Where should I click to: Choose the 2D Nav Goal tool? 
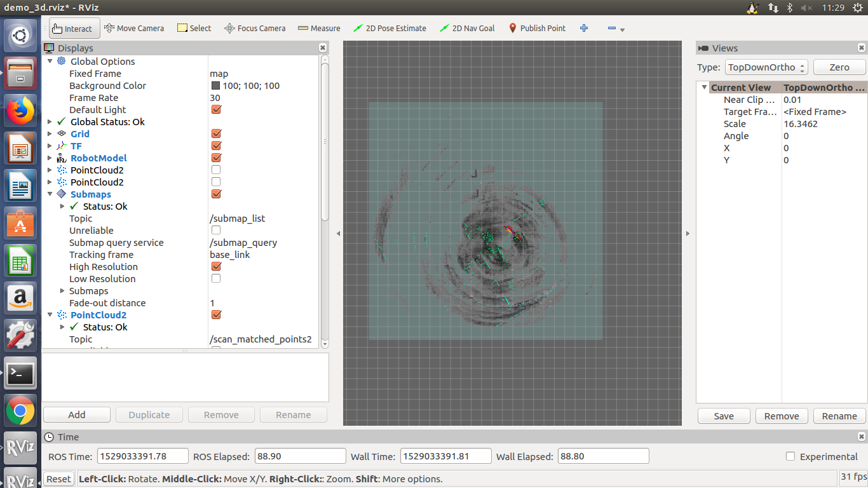pyautogui.click(x=467, y=28)
